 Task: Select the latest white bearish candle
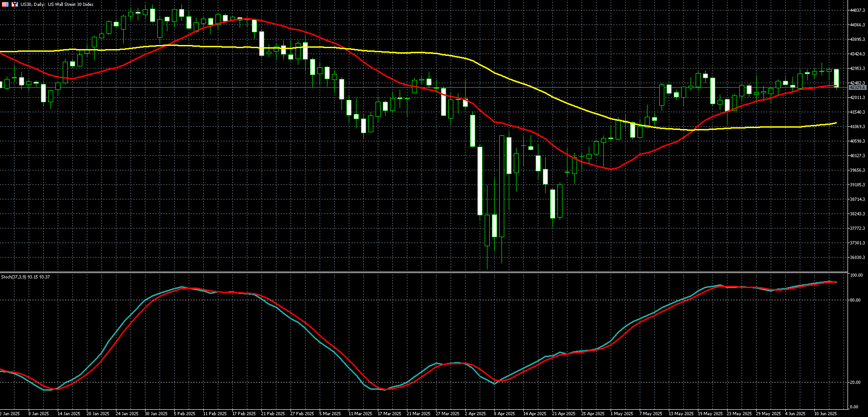coord(836,78)
